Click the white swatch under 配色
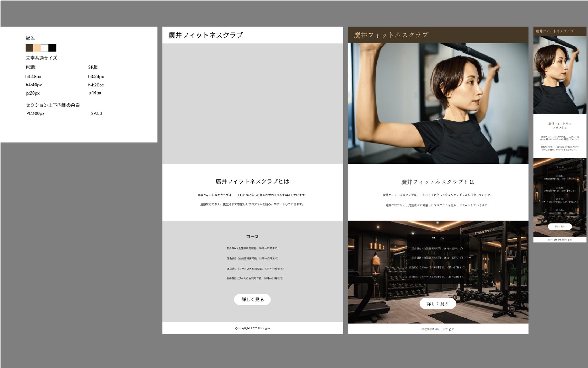 tap(45, 48)
